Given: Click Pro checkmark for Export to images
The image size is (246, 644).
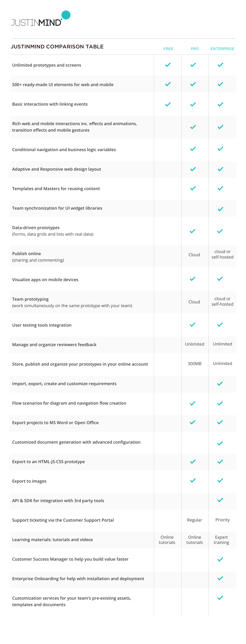Looking at the screenshot, I should click(x=193, y=480).
